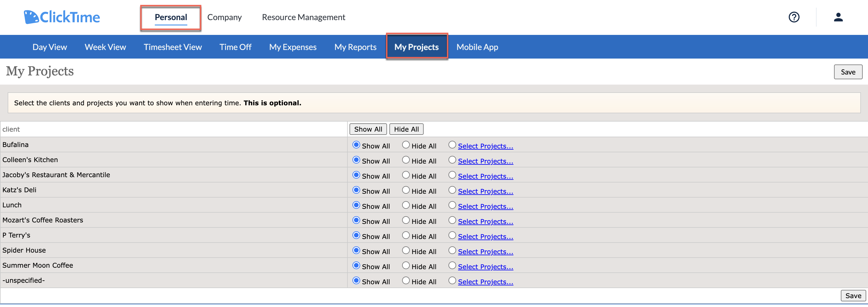This screenshot has height=307, width=868.
Task: Click the header Hide All button
Action: tap(406, 129)
